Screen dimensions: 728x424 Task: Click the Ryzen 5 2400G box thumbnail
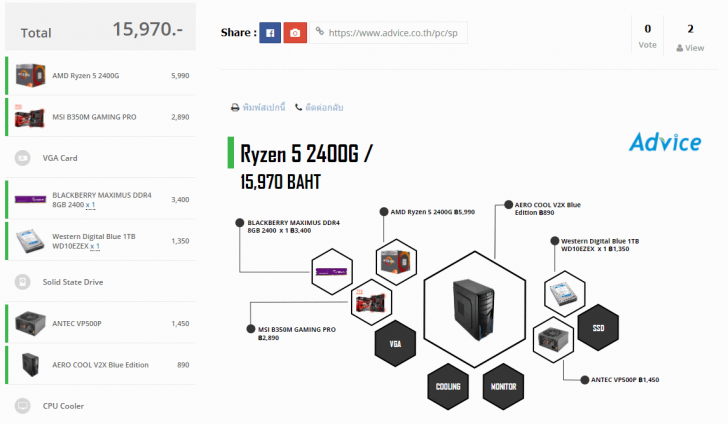(x=30, y=75)
